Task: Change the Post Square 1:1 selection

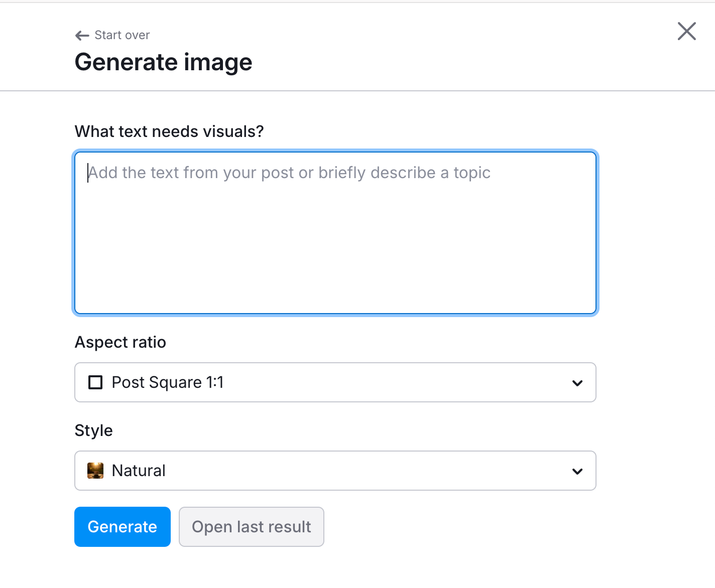Action: (x=335, y=382)
